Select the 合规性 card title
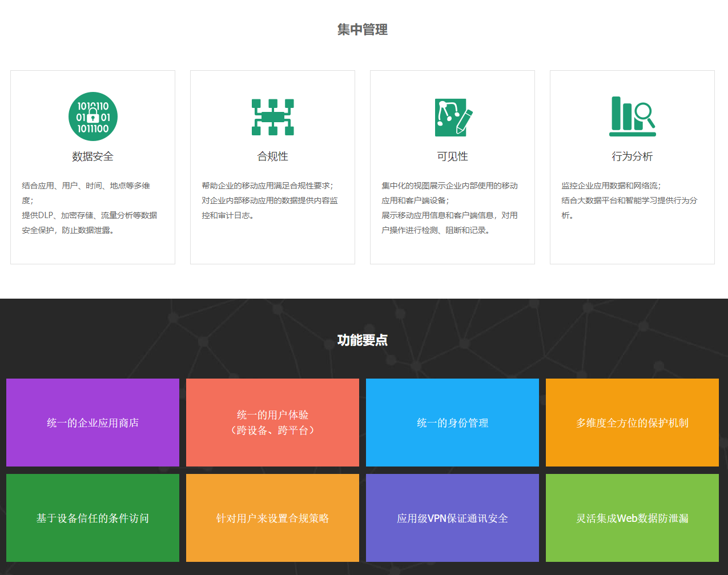This screenshot has height=575, width=728. (272, 156)
